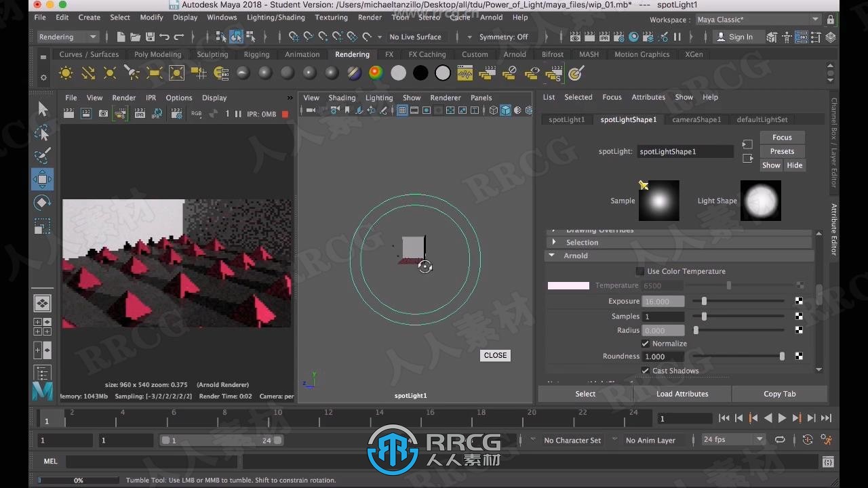Open the Arnold menu in the menu bar
The width and height of the screenshot is (868, 488).
[x=492, y=18]
